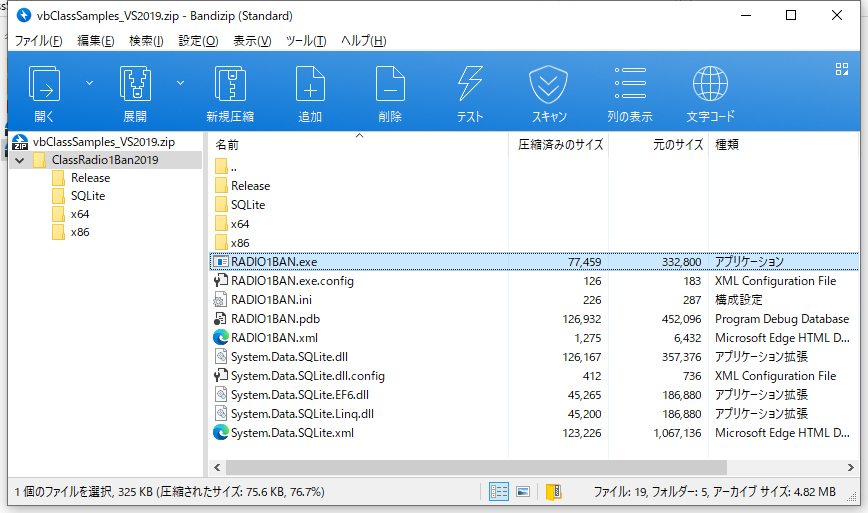Click the toolbar grid layout icon
Viewport: 868px width, 513px height.
pyautogui.click(x=841, y=69)
